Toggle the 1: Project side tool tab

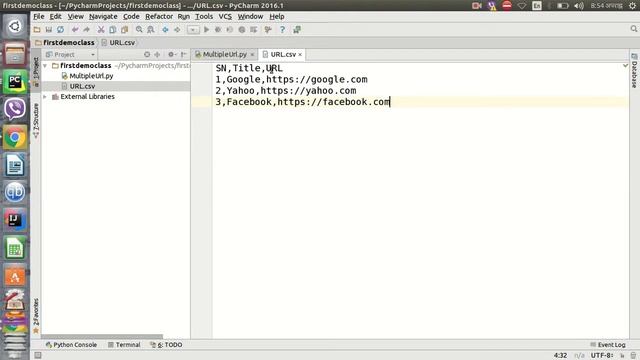click(36, 72)
